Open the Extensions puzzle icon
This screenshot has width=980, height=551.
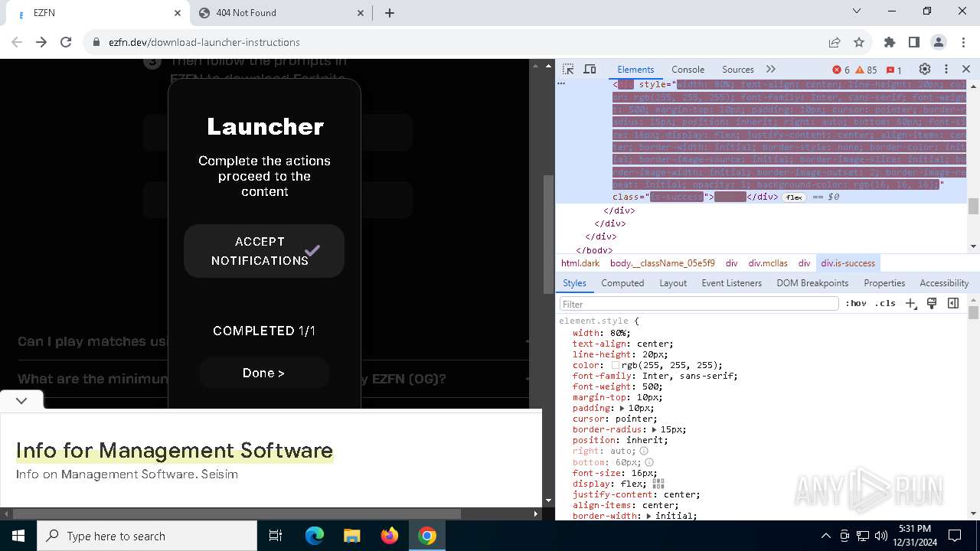pos(889,42)
